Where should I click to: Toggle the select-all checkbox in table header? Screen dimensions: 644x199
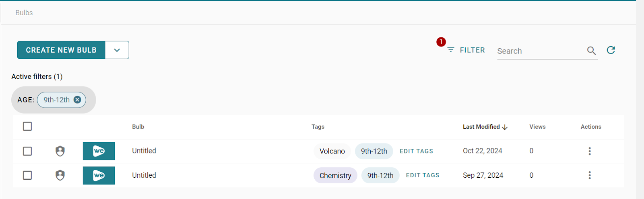27,126
